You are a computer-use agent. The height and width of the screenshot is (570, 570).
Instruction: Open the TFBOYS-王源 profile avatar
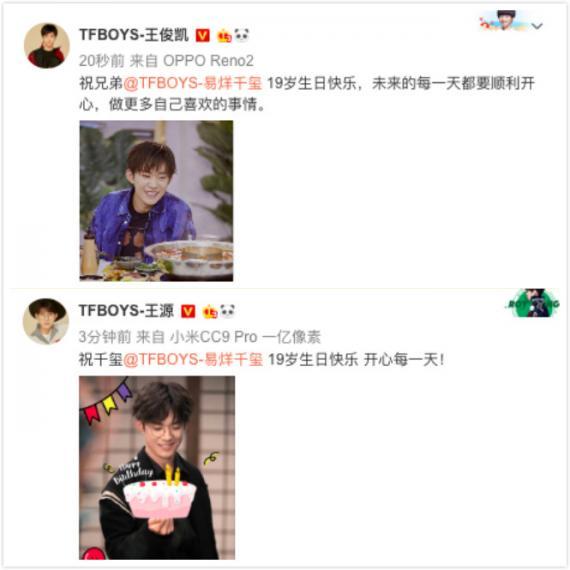click(x=46, y=321)
